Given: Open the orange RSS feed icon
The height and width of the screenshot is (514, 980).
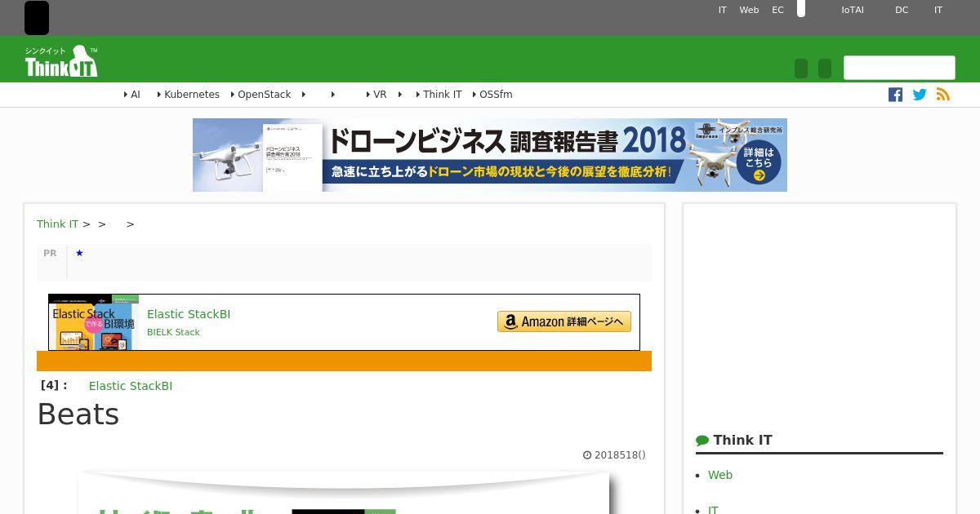Looking at the screenshot, I should coord(943,95).
